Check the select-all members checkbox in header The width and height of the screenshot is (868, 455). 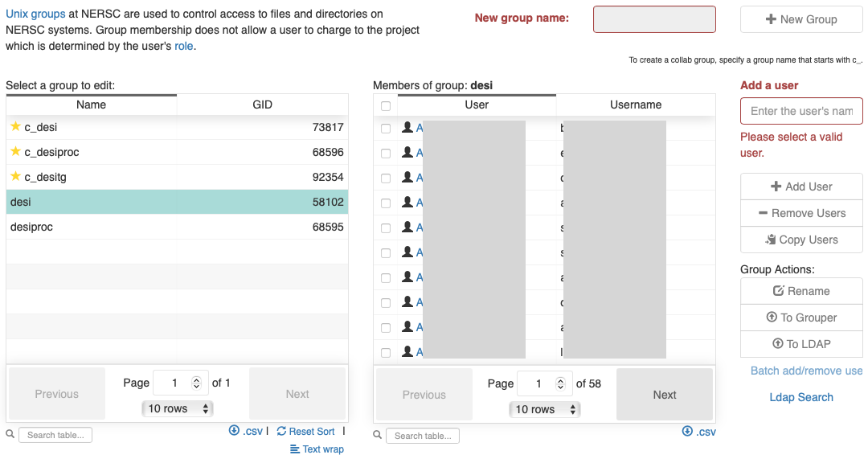[x=386, y=106]
